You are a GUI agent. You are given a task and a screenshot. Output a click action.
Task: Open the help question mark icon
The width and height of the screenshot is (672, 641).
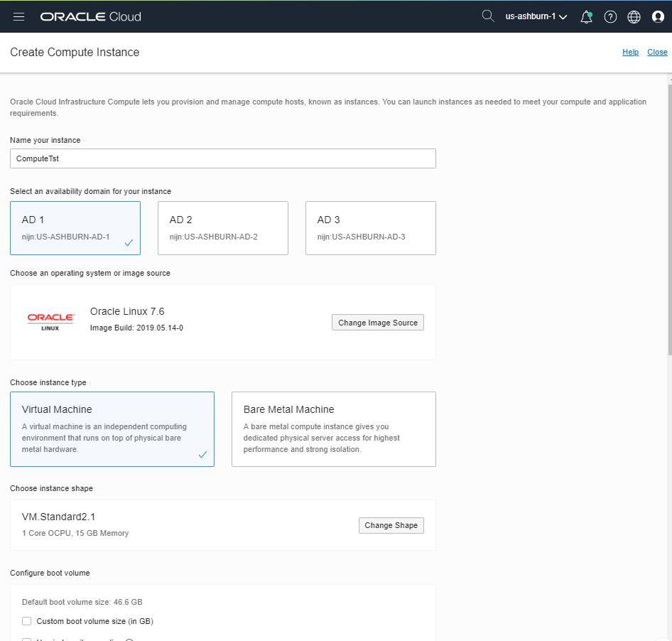pyautogui.click(x=610, y=17)
